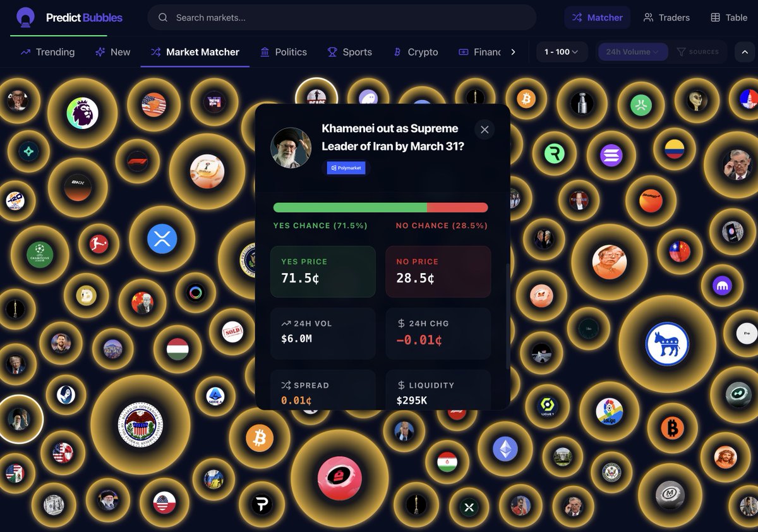The height and width of the screenshot is (532, 758).
Task: Click the YES CHANCE (71.5%) label
Action: coord(320,226)
